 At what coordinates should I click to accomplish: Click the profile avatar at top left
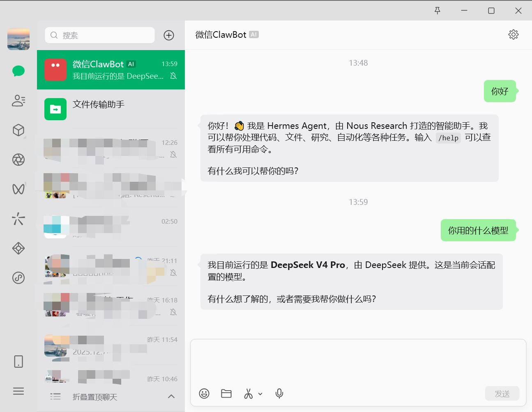tap(18, 39)
